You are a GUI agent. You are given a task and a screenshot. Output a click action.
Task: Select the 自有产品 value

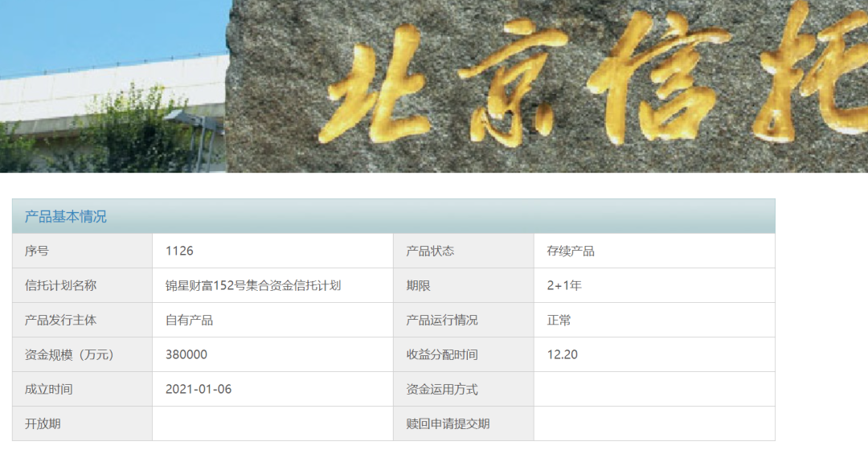click(x=190, y=321)
